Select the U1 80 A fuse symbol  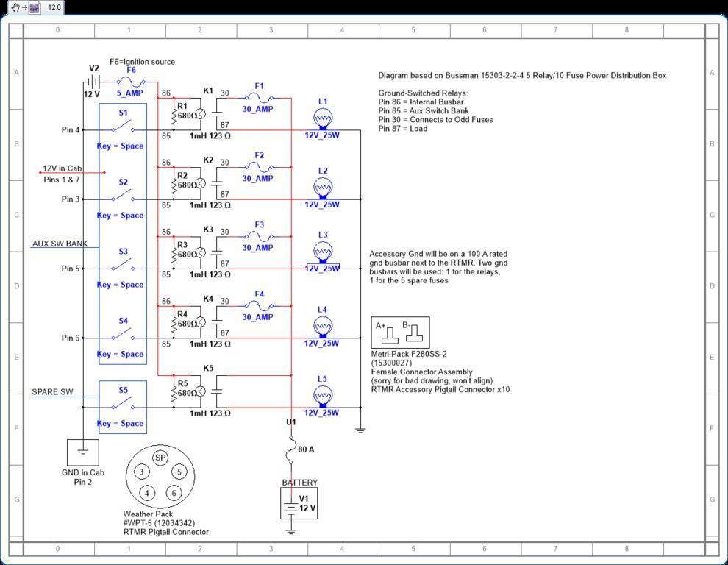coord(291,449)
